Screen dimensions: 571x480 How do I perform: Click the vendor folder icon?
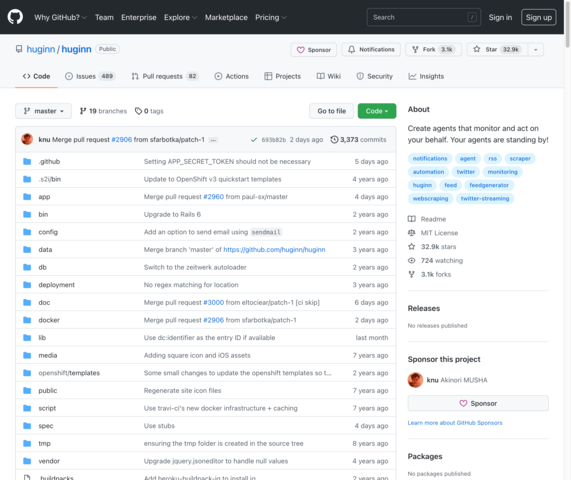[27, 461]
